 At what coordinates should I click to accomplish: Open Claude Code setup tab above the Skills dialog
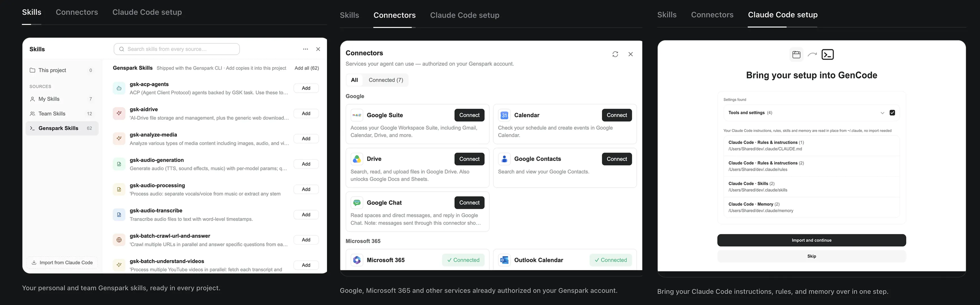click(147, 12)
